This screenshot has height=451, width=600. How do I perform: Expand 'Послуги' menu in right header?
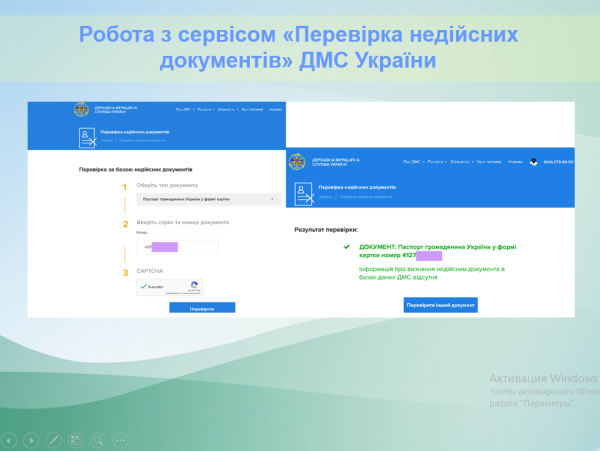pyautogui.click(x=435, y=161)
